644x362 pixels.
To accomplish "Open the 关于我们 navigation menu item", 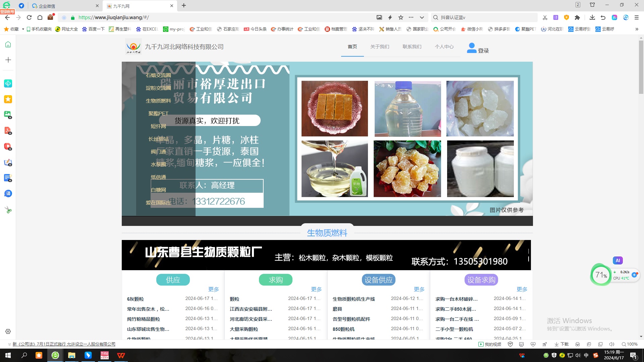I will point(379,47).
